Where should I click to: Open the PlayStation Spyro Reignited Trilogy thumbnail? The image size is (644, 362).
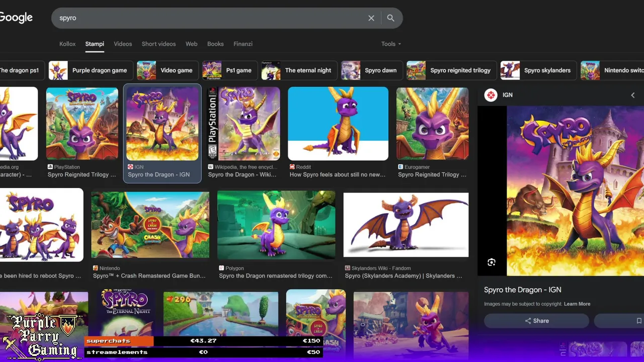click(82, 124)
